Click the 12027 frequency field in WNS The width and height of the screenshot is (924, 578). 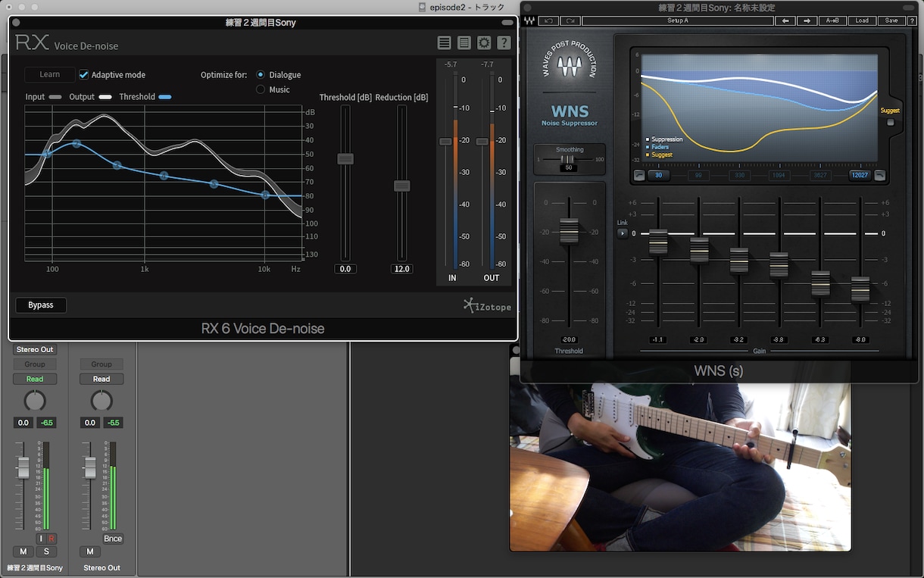coord(860,175)
